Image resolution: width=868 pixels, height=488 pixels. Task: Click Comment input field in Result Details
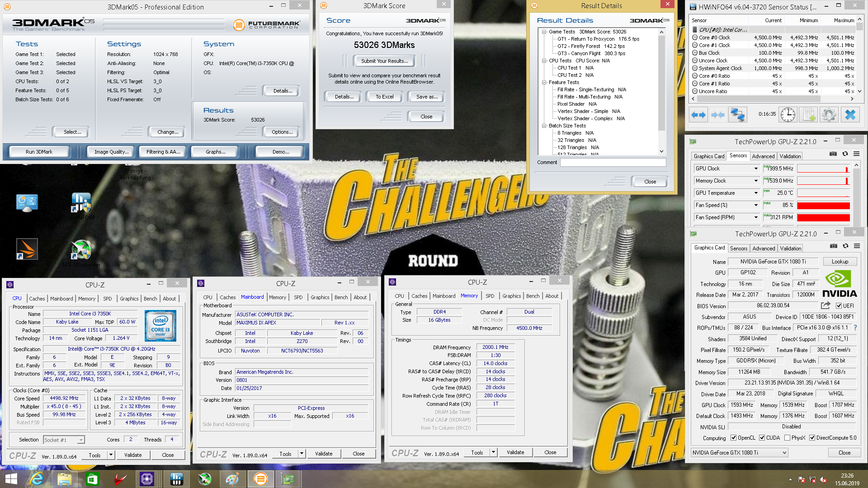[613, 162]
